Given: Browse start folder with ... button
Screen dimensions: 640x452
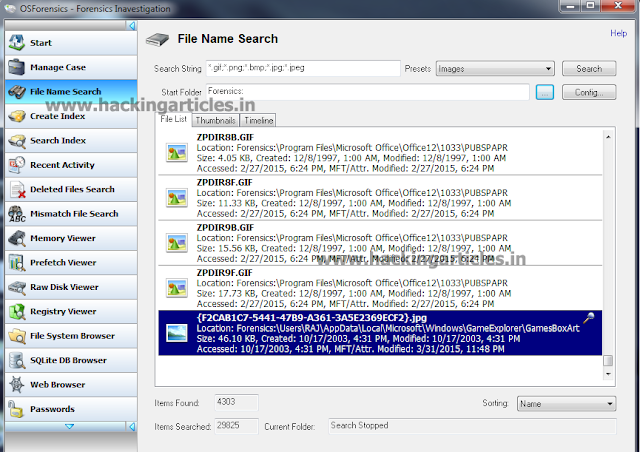Looking at the screenshot, I should point(544,92).
